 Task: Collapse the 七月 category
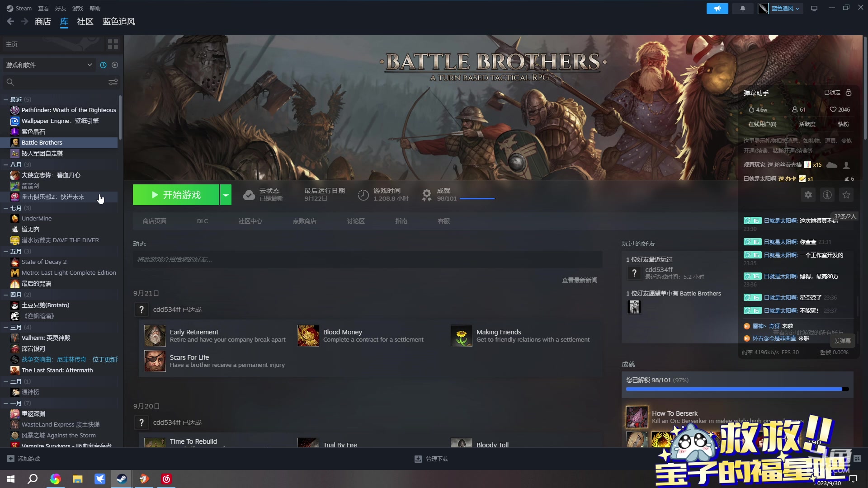click(x=6, y=208)
